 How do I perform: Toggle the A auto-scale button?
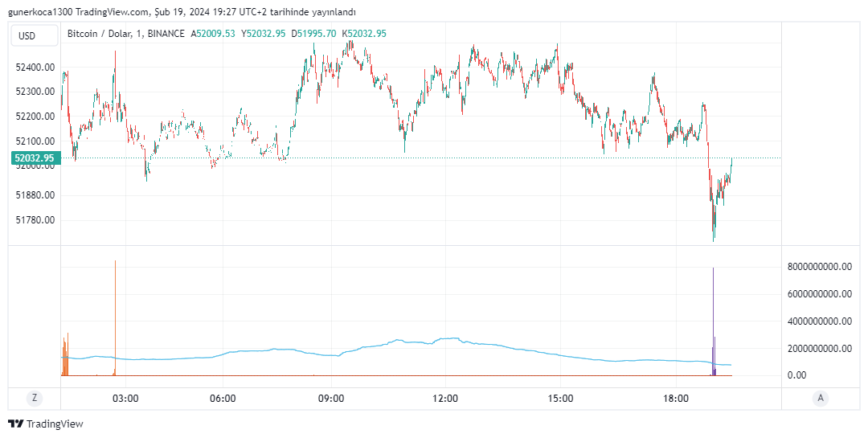820,398
